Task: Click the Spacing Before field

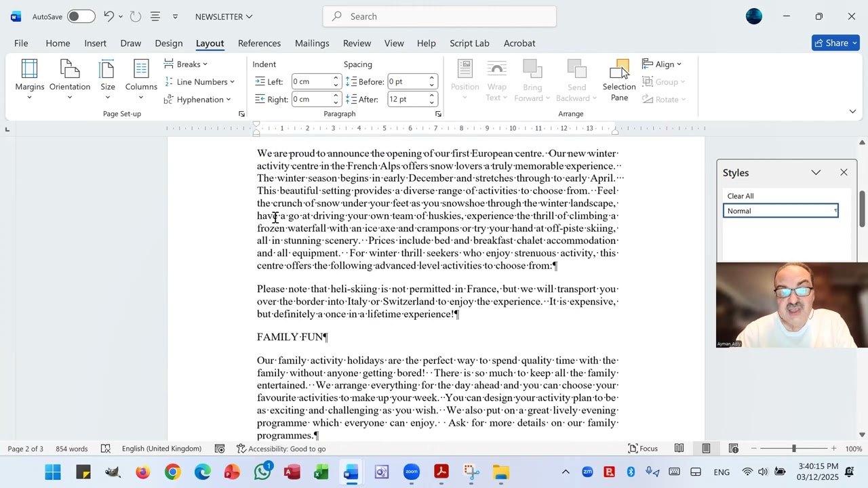Action: click(x=407, y=81)
